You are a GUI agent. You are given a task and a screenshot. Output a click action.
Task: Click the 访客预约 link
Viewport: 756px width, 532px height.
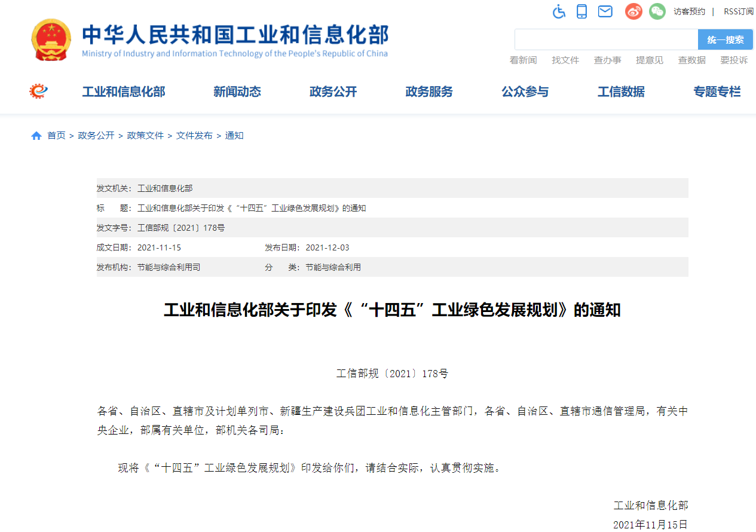pyautogui.click(x=689, y=11)
